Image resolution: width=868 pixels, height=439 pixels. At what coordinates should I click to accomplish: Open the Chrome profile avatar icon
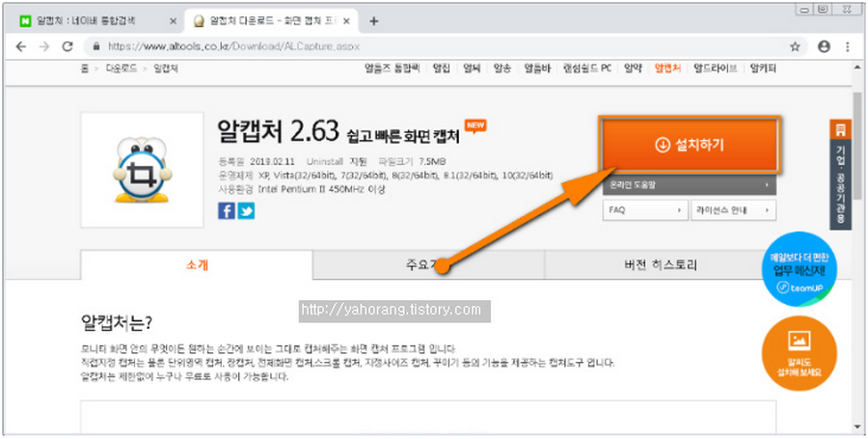[825, 46]
